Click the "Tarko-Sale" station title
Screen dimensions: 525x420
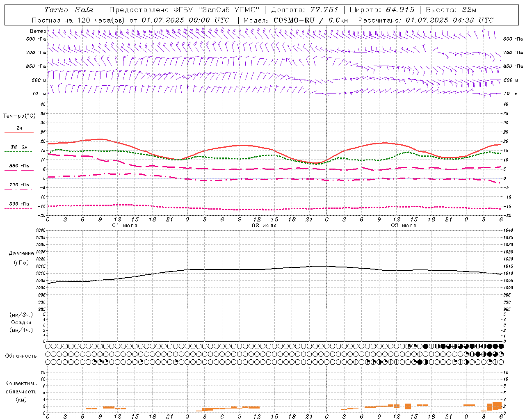coord(68,10)
